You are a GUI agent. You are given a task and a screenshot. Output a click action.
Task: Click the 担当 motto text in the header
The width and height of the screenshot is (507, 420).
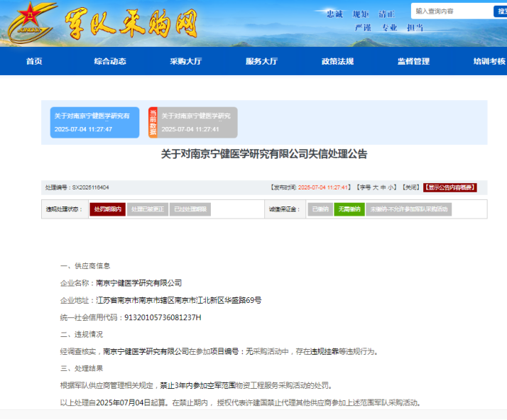[x=415, y=28]
